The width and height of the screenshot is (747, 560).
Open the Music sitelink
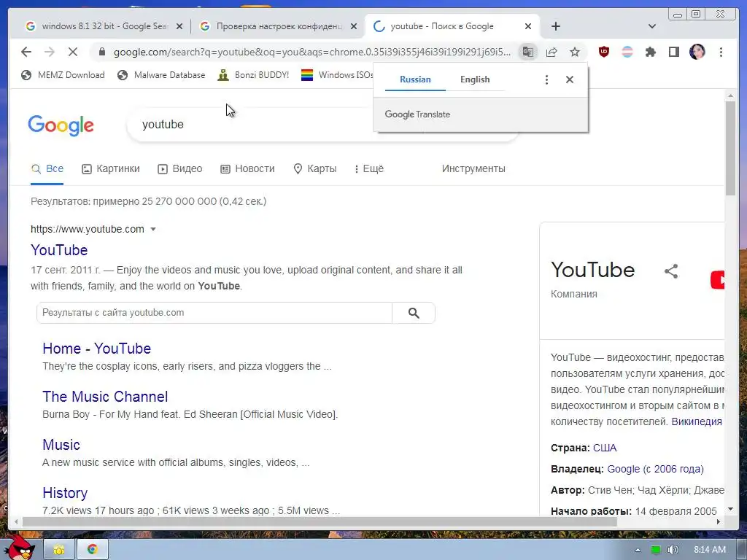point(61,445)
